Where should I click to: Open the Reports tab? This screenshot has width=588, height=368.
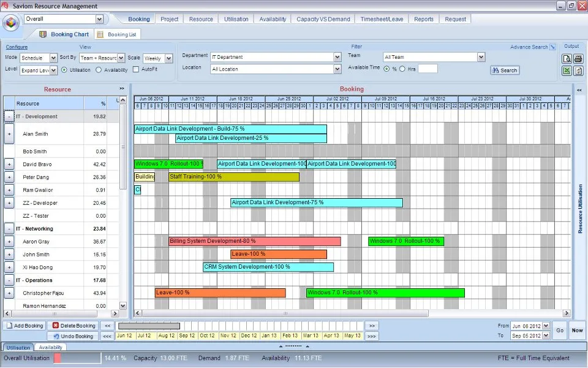click(424, 19)
